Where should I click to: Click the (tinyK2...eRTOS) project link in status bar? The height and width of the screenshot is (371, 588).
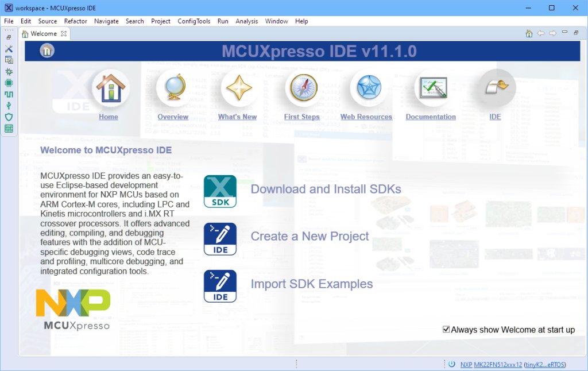[x=545, y=364]
